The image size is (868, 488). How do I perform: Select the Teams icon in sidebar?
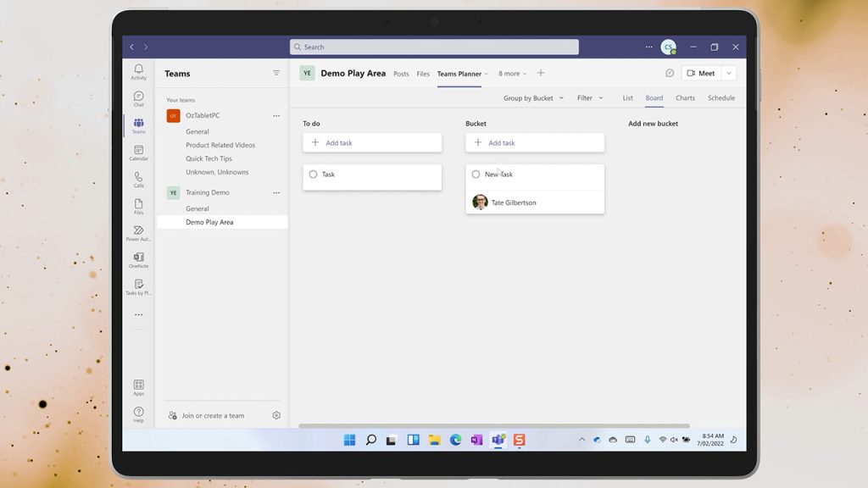(x=138, y=125)
